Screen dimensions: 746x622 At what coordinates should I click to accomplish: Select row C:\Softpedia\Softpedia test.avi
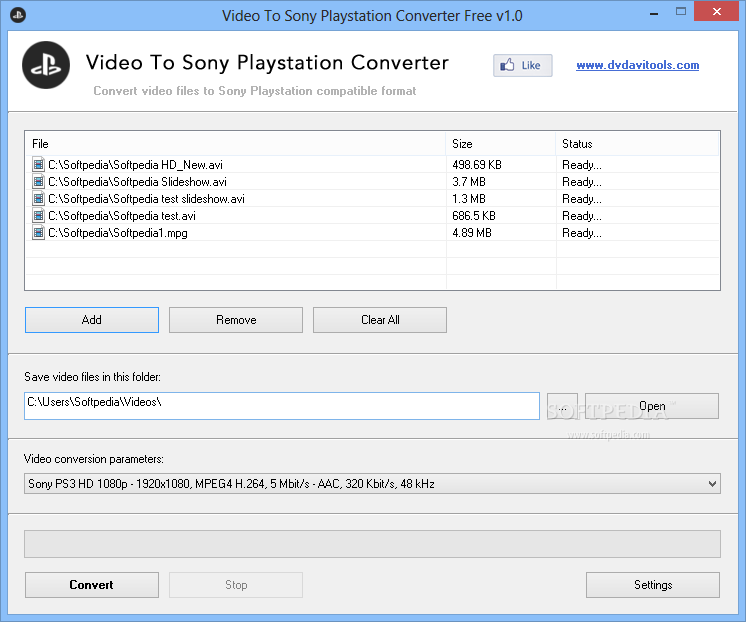[373, 216]
